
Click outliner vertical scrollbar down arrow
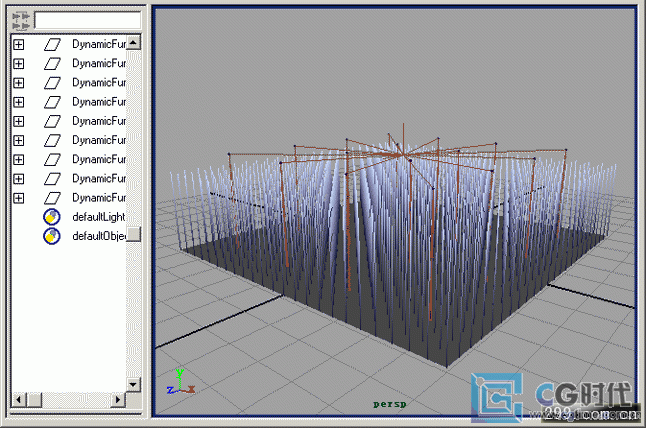tap(133, 384)
